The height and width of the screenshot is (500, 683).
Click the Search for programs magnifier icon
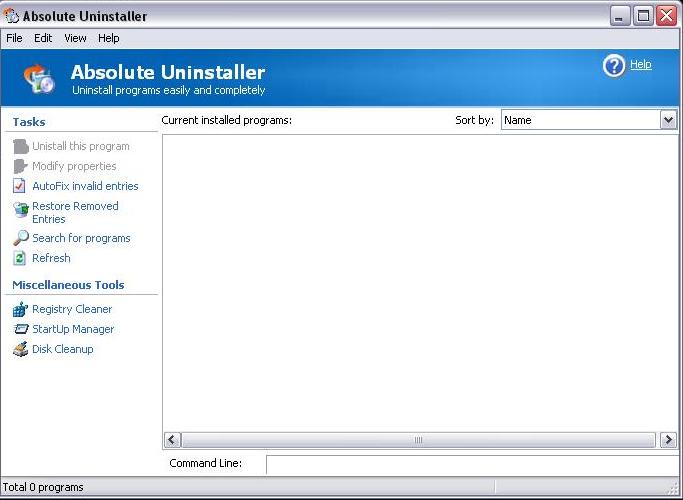(x=20, y=238)
